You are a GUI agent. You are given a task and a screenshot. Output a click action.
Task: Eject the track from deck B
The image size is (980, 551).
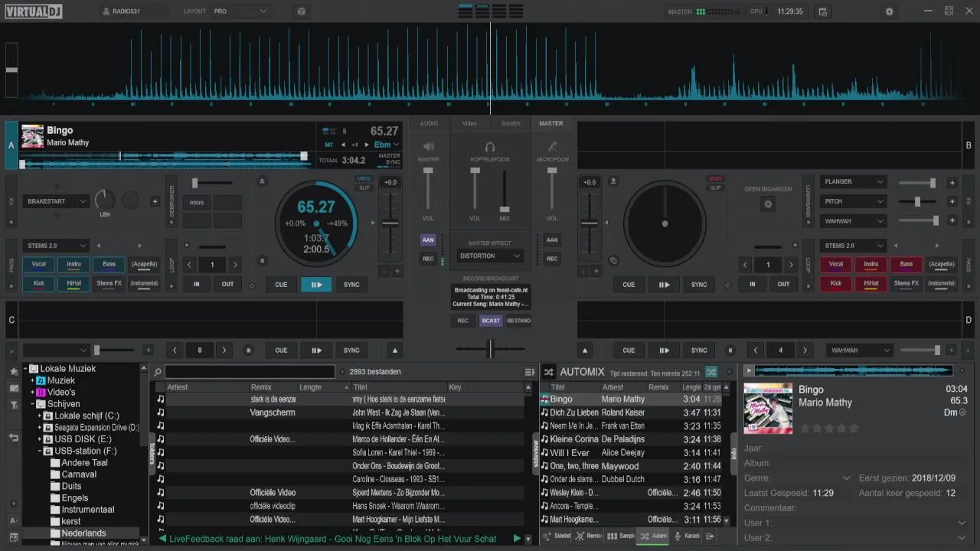(x=612, y=181)
